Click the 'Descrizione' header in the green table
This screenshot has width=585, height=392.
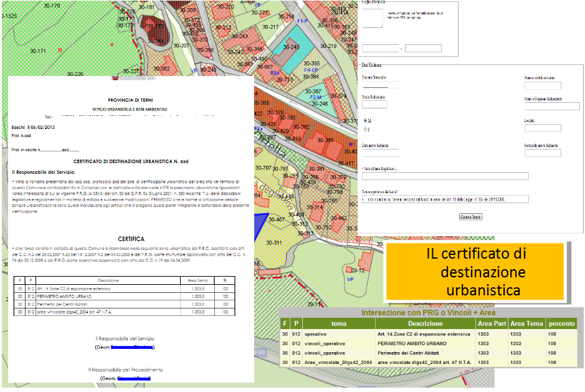tap(426, 323)
